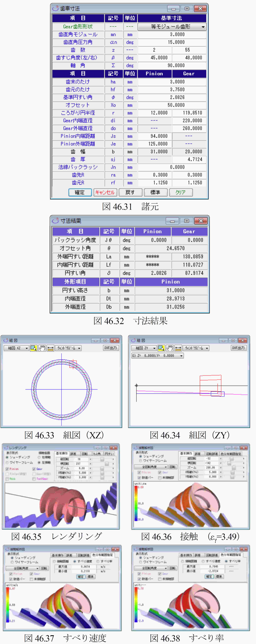Viewport: 256px width, 644px height.
Task: Click zoom magnifier icon in 組図 XZ window
Action: [34, 348]
